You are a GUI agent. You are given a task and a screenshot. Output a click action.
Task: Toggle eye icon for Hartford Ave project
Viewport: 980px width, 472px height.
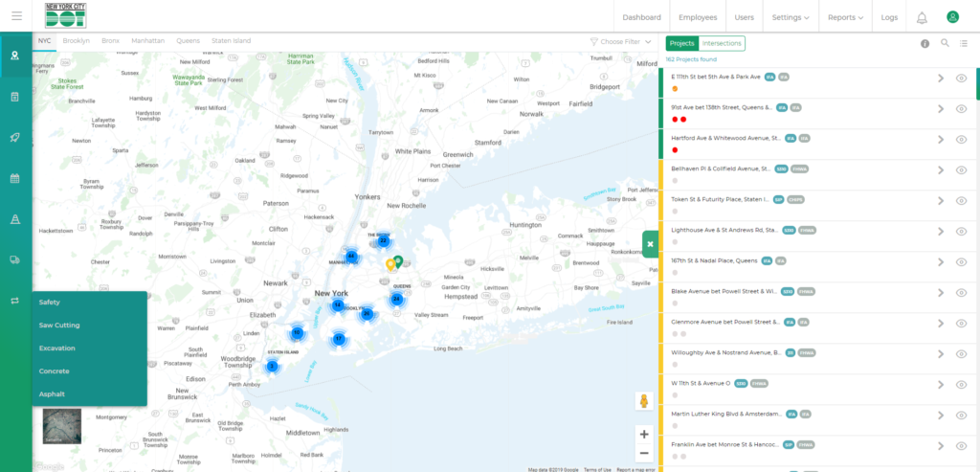[962, 140]
